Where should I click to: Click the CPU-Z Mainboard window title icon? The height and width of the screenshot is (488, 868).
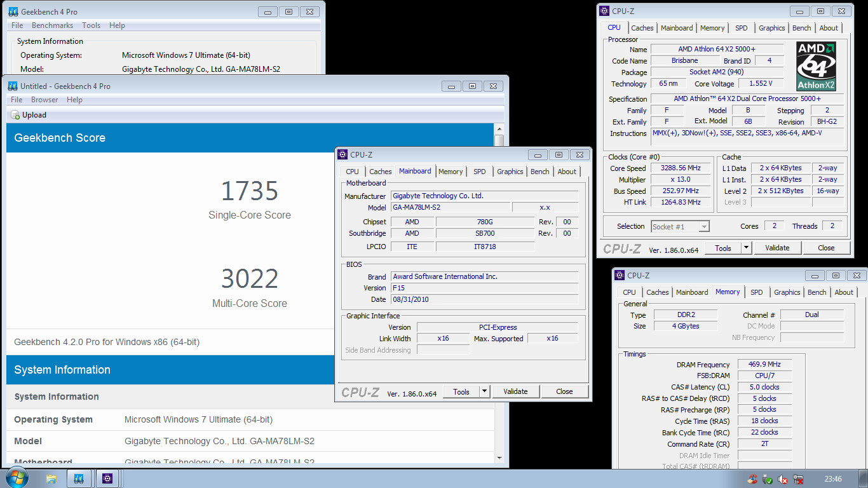coord(342,154)
